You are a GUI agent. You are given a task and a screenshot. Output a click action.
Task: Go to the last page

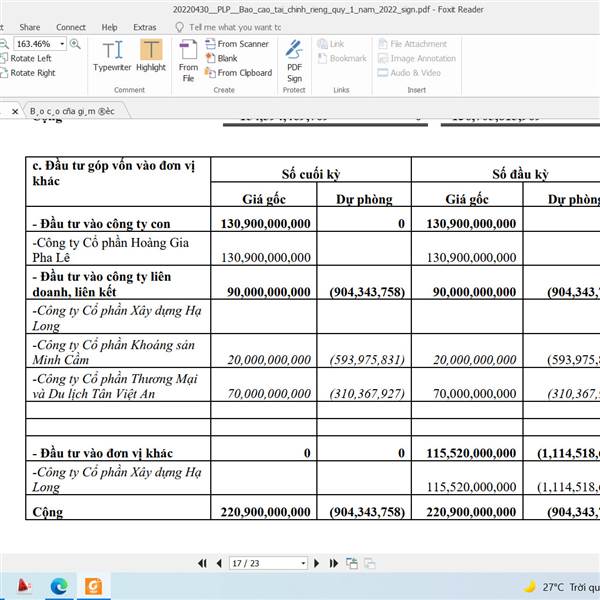point(334,563)
